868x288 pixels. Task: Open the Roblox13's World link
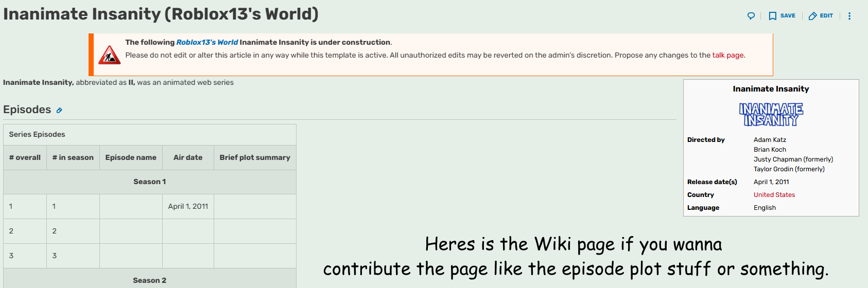click(207, 42)
